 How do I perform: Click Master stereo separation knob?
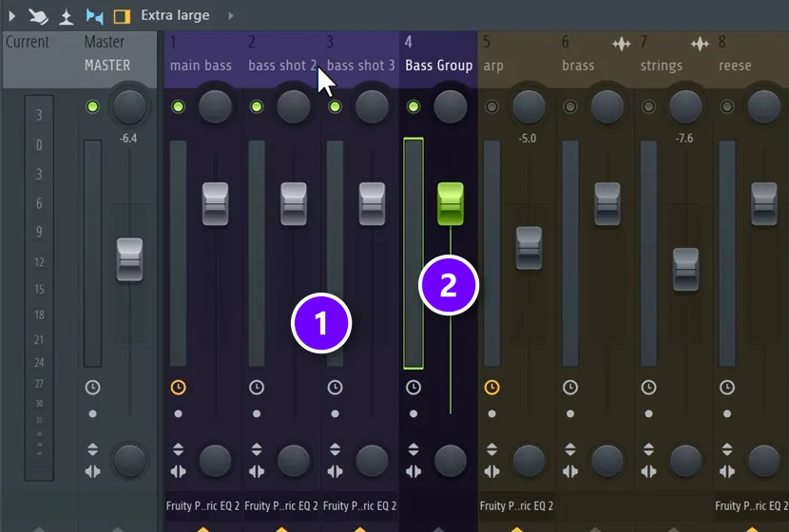129,460
